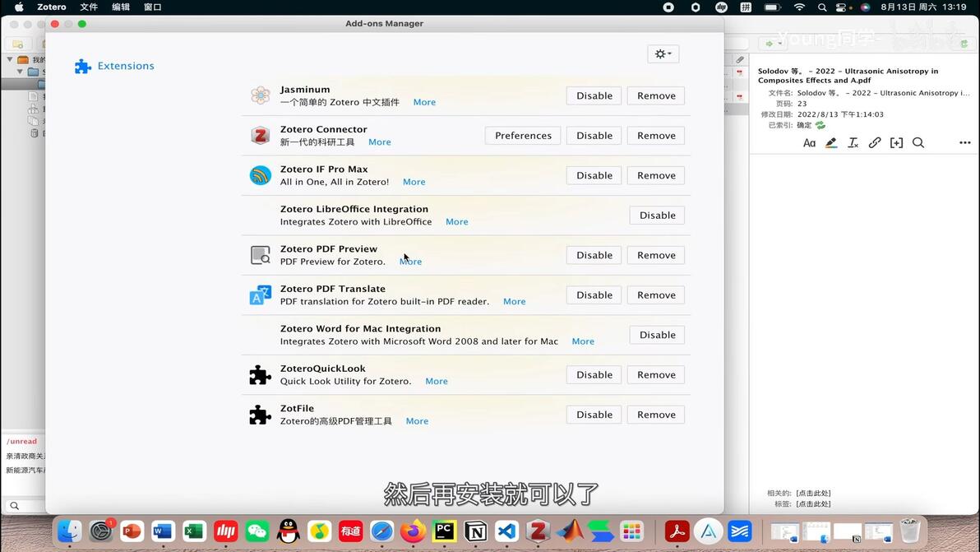
Task: Open More link for Zotero Connector
Action: pyautogui.click(x=379, y=141)
